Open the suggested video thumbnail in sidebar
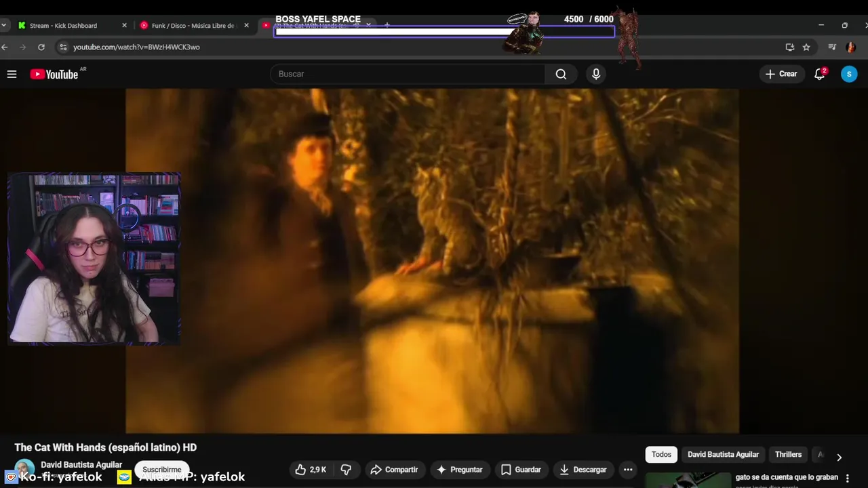 point(688,480)
